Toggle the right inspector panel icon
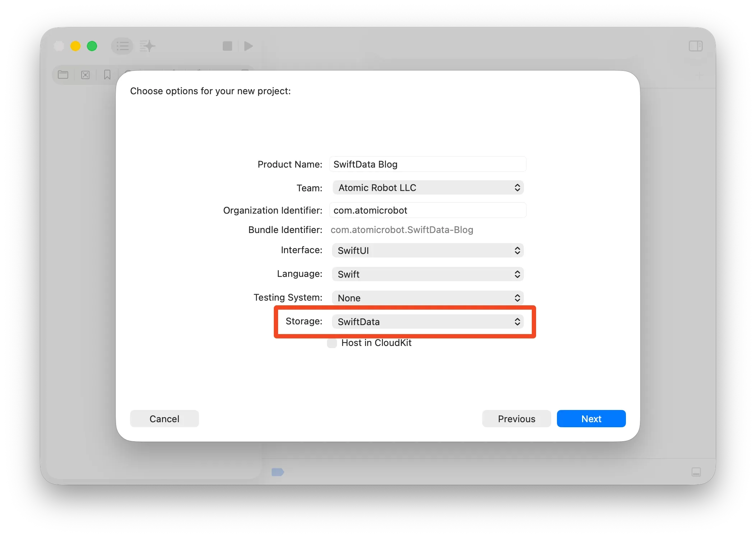 point(696,46)
